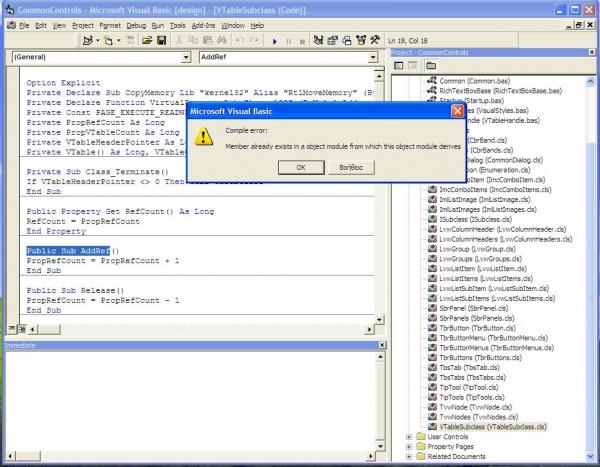The width and height of the screenshot is (600, 467).
Task: Click the Copy toolbar icon
Action: [193, 40]
